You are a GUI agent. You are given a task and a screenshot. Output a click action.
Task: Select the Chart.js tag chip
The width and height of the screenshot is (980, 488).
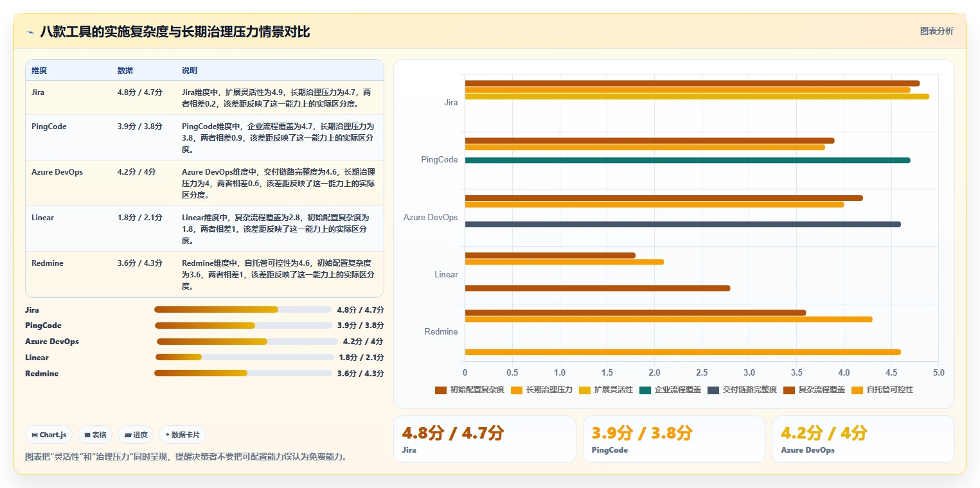49,435
